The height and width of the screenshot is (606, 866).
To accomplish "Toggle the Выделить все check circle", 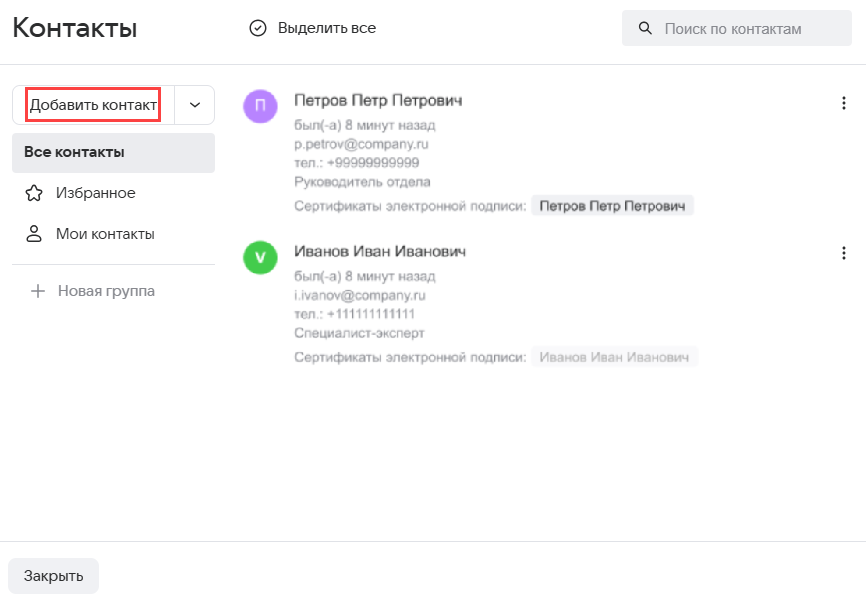I will [x=258, y=28].
